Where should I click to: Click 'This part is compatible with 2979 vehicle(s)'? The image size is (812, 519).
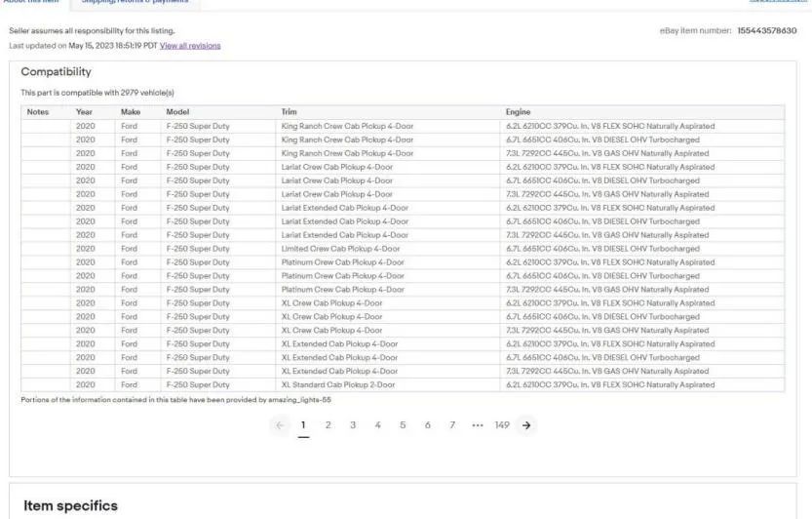[x=97, y=93]
